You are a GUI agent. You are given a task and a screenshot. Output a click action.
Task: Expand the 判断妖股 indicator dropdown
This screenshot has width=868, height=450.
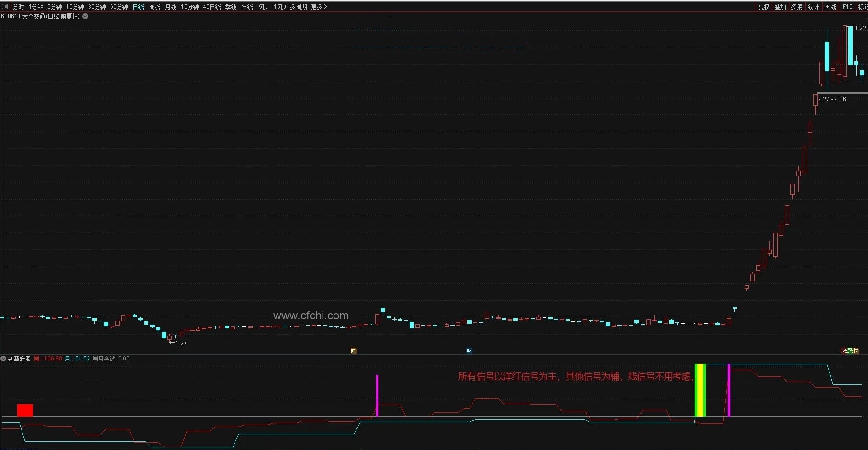point(4,359)
